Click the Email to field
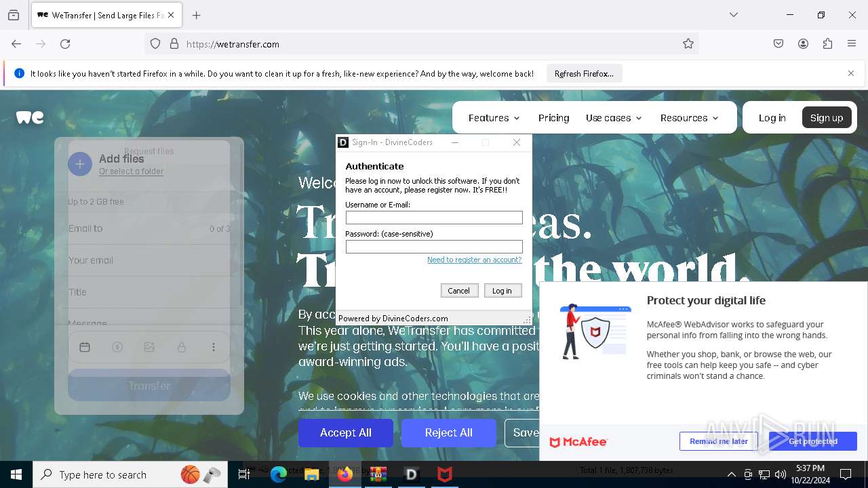 pyautogui.click(x=149, y=228)
